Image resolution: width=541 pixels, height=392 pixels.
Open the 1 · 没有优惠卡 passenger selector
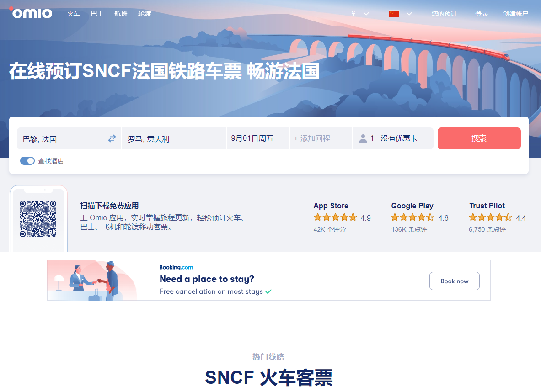393,138
